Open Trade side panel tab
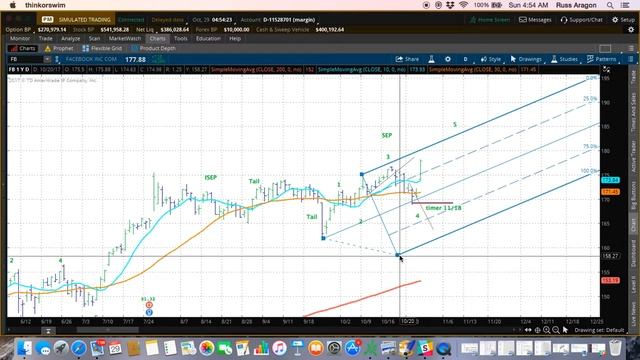Screen dimensions: 640x360 [633, 77]
